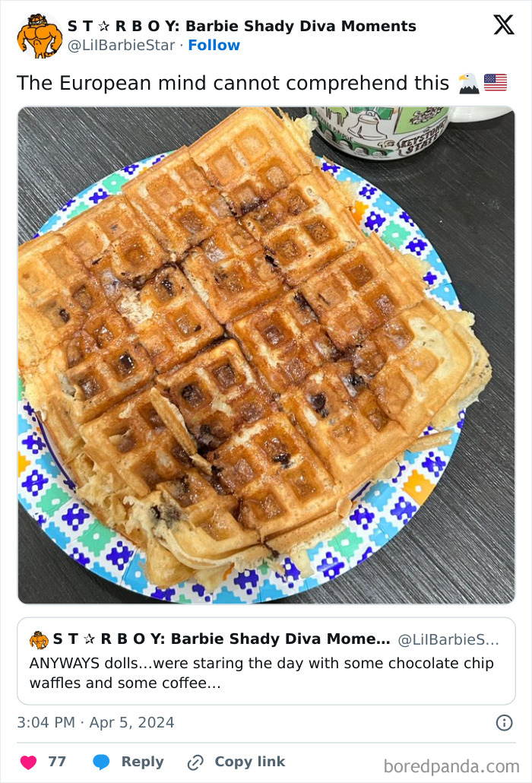This screenshot has height=783, width=532.
Task: Click the truncated @LilBarbieS... handle in the quote
Action: (x=448, y=639)
